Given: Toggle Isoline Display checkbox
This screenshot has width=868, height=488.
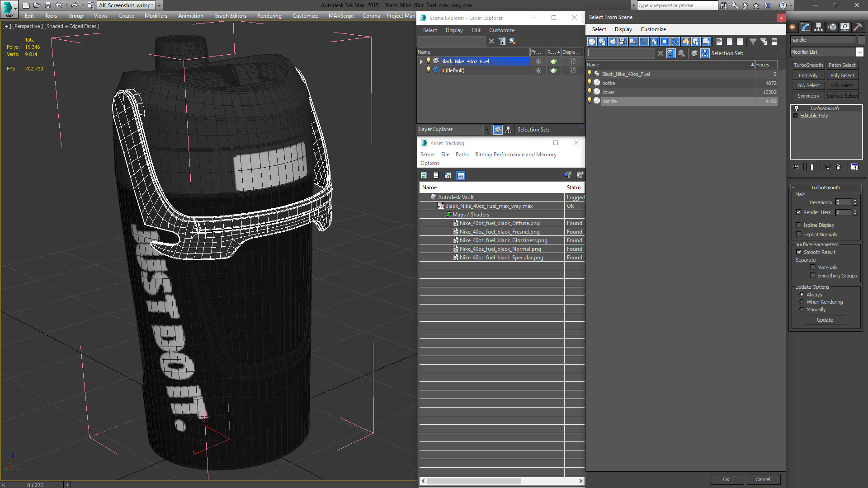Looking at the screenshot, I should [x=798, y=225].
